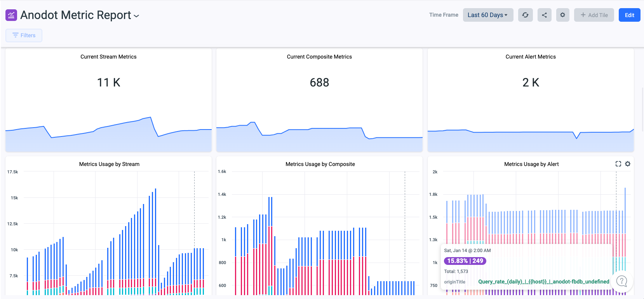Click the purple Anodot dashboard logo icon
The image size is (644, 299).
[11, 15]
